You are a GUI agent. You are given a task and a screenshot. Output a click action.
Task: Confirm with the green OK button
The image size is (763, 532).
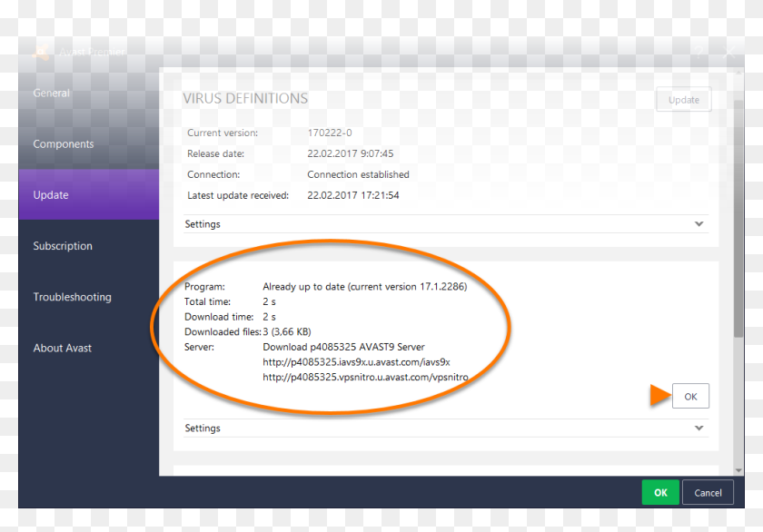point(660,493)
